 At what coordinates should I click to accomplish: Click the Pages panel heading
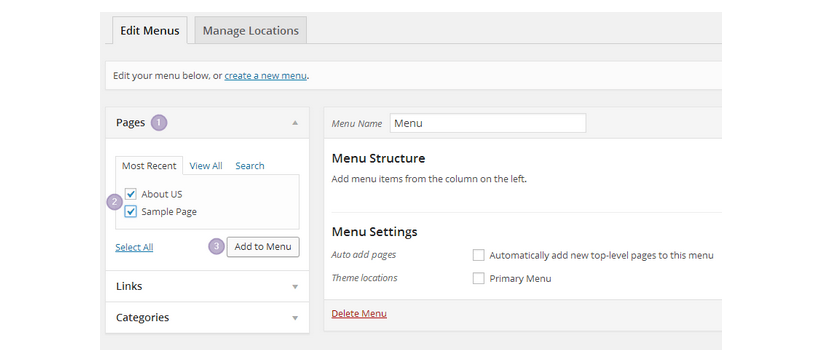pyautogui.click(x=130, y=123)
